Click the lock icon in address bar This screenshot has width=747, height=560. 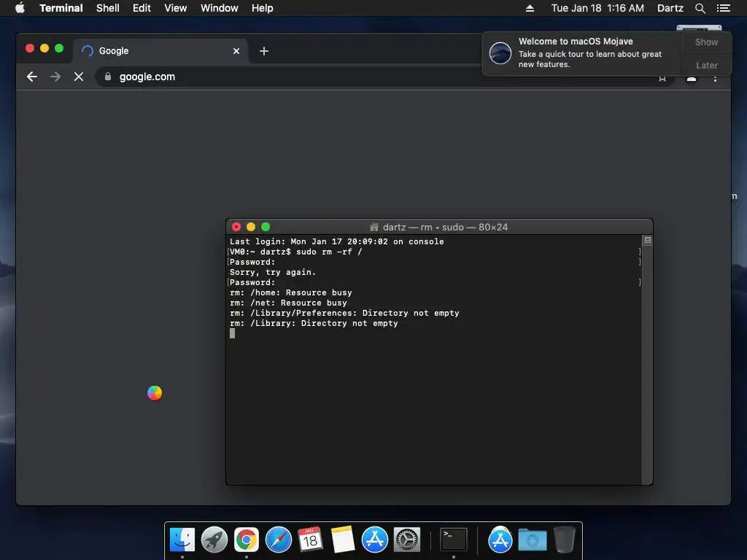click(x=108, y=76)
